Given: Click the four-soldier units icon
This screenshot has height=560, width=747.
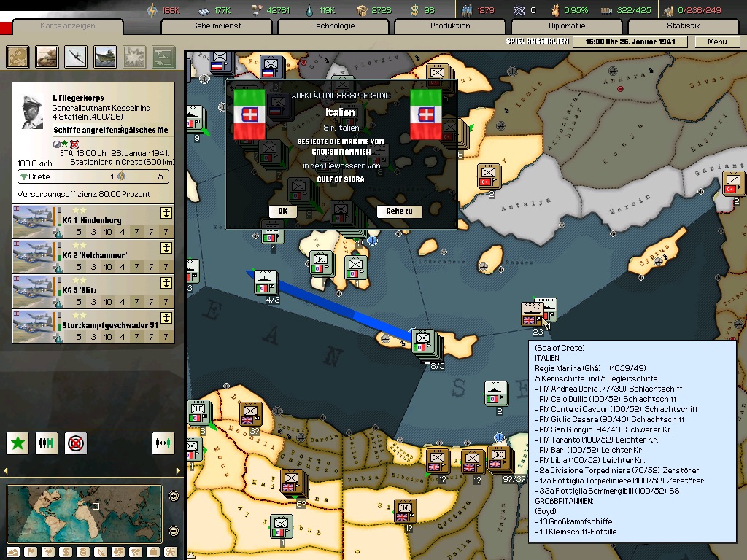Looking at the screenshot, I should [x=47, y=443].
